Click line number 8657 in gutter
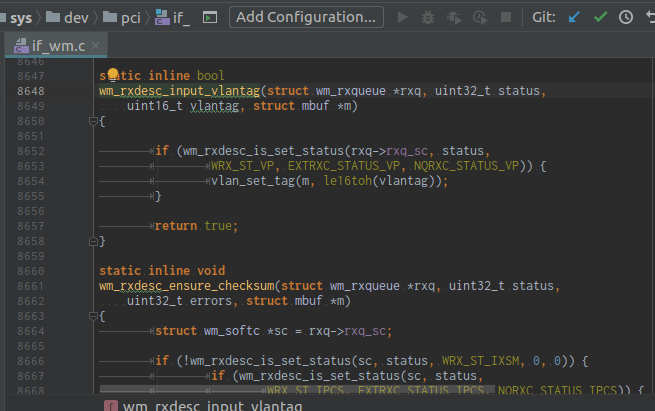Viewport: 655px width, 411px height. [30, 226]
